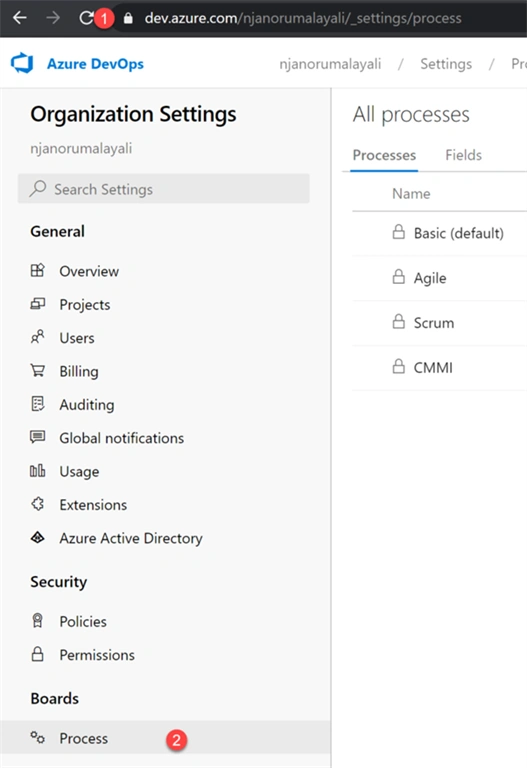Open the Scrum process
Viewport: 527px width, 768px height.
coord(434,323)
